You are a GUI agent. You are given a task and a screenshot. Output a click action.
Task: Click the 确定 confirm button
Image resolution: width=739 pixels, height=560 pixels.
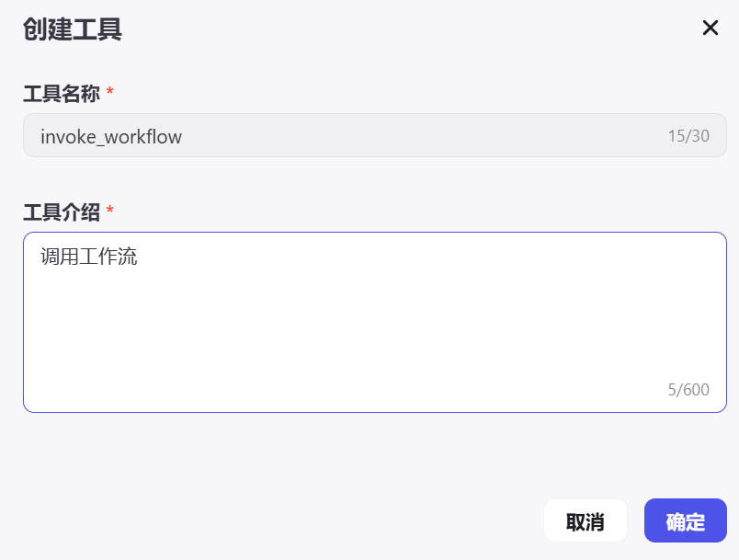point(685,521)
